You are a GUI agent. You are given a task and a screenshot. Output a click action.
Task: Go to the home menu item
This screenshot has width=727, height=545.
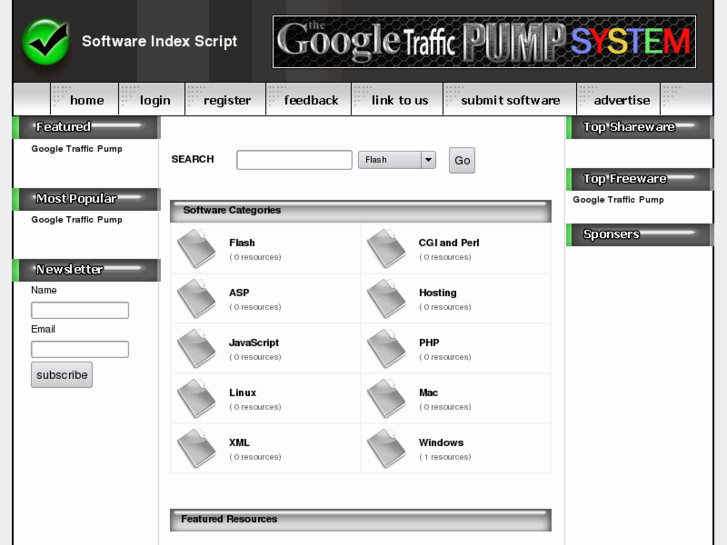[87, 100]
